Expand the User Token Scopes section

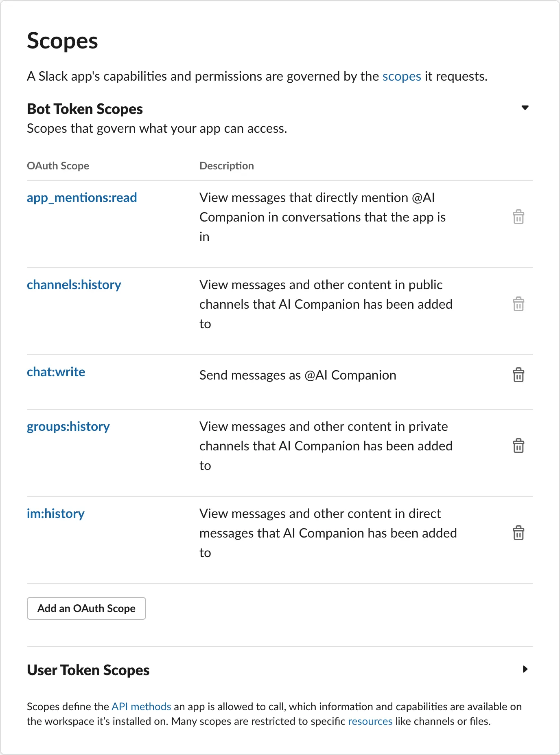point(526,669)
